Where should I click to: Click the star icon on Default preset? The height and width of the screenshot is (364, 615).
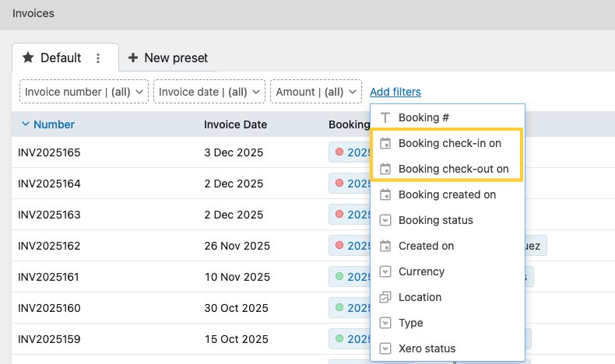coord(28,58)
